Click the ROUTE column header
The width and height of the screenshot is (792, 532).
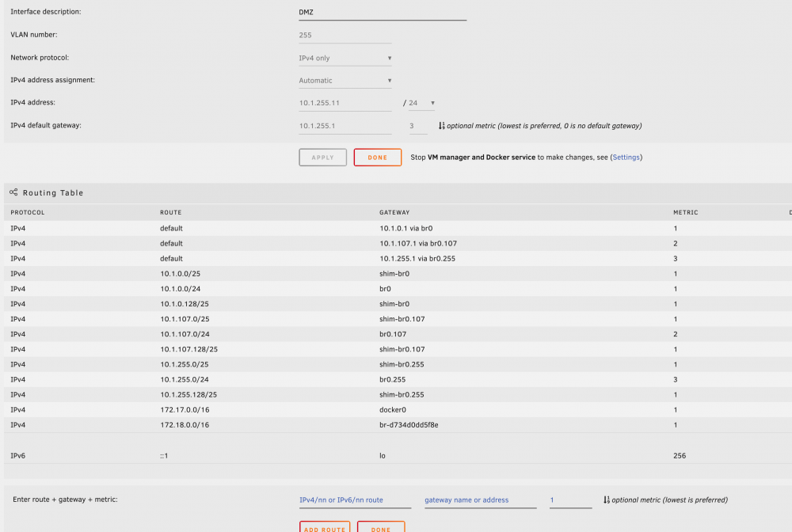171,212
